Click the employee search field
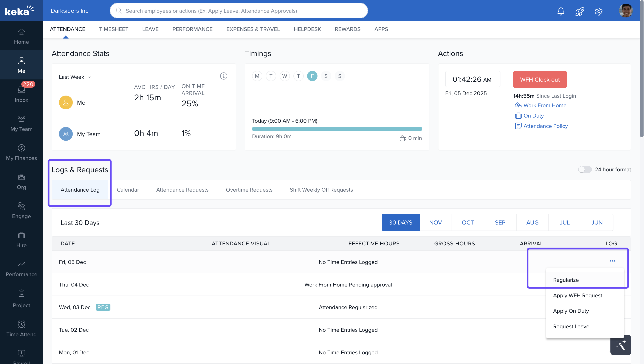 pos(239,11)
